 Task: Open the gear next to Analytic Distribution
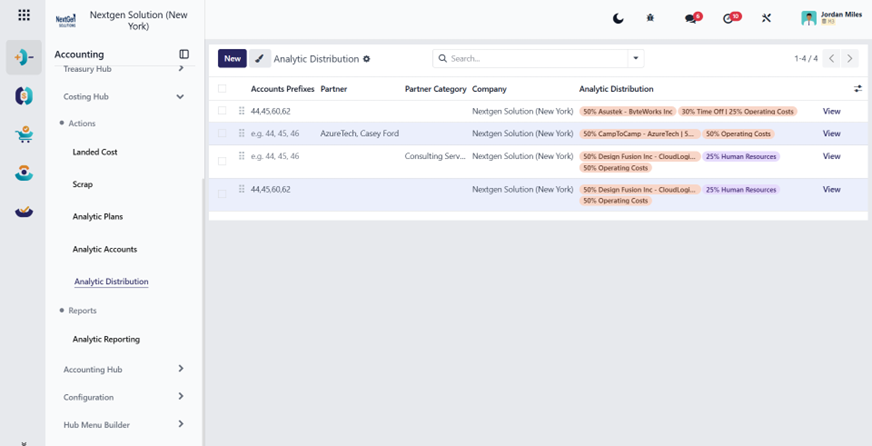tap(366, 59)
